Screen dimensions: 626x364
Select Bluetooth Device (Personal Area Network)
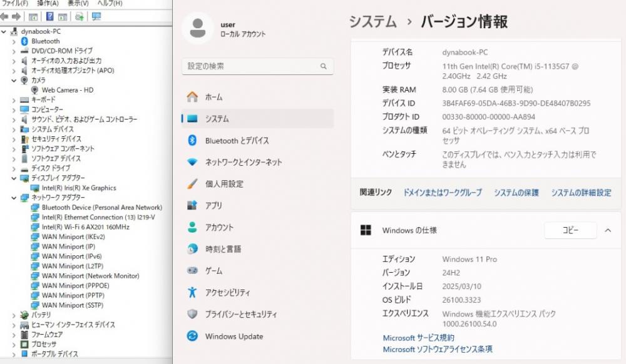point(102,207)
